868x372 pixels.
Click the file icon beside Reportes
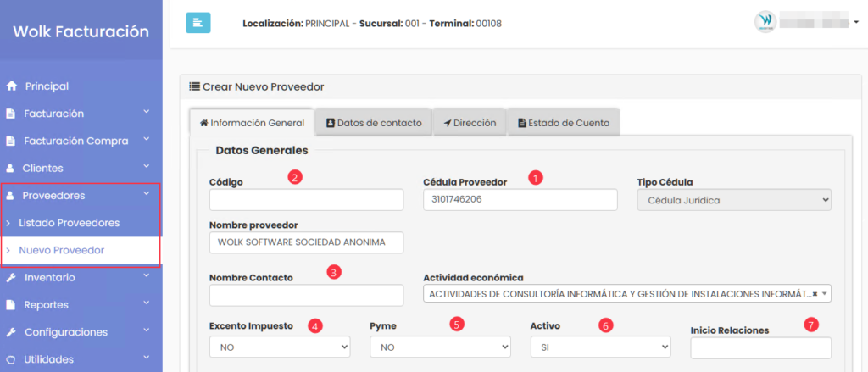pos(11,305)
